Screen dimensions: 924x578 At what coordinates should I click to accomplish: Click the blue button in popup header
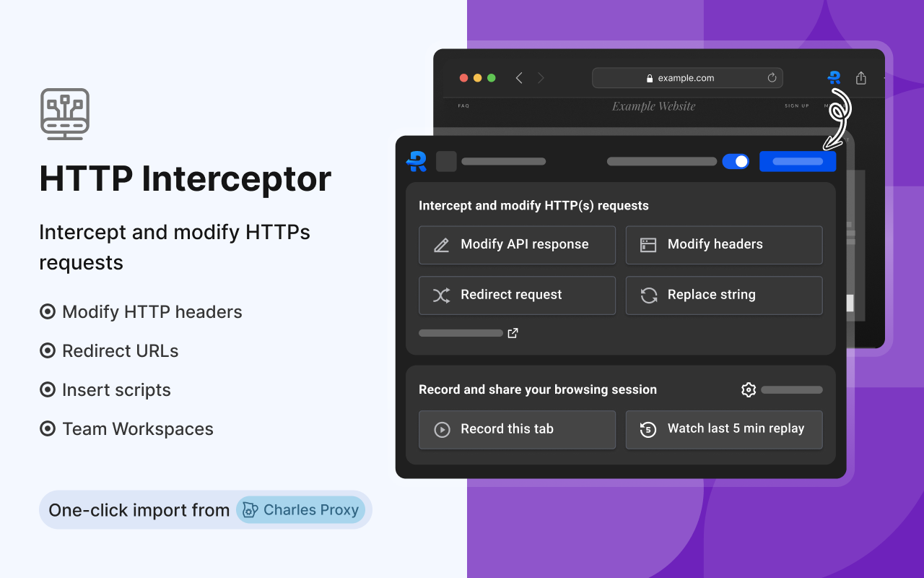pyautogui.click(x=798, y=161)
